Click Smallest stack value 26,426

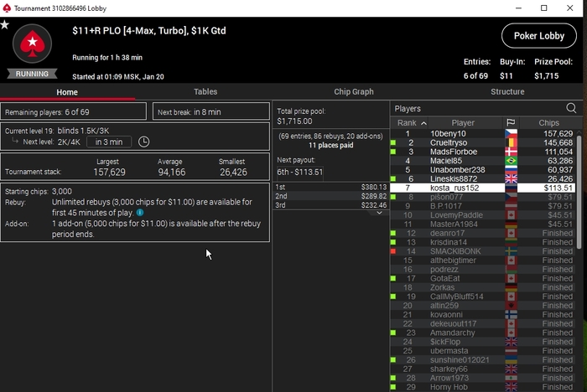point(233,172)
